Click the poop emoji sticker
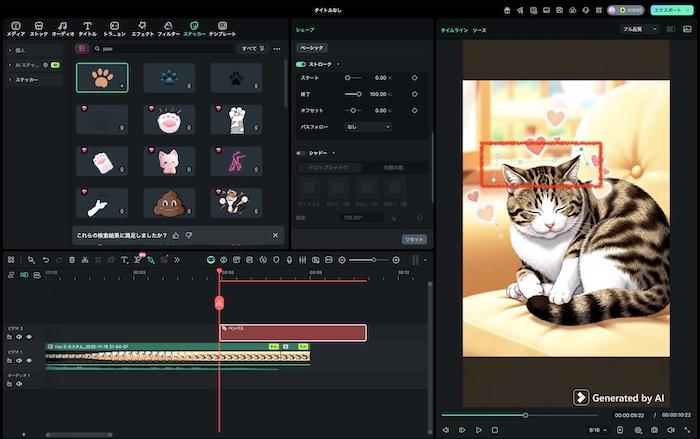The height and width of the screenshot is (439, 700). tap(169, 202)
